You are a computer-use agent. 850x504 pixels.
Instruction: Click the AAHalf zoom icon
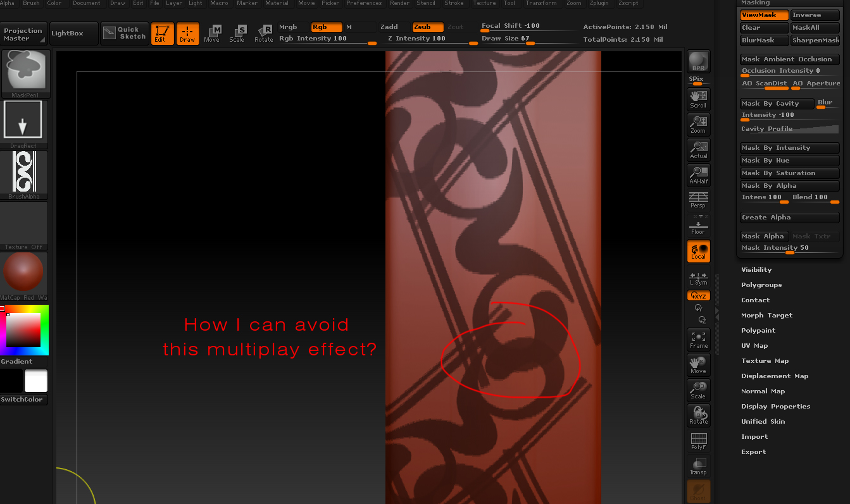(699, 175)
